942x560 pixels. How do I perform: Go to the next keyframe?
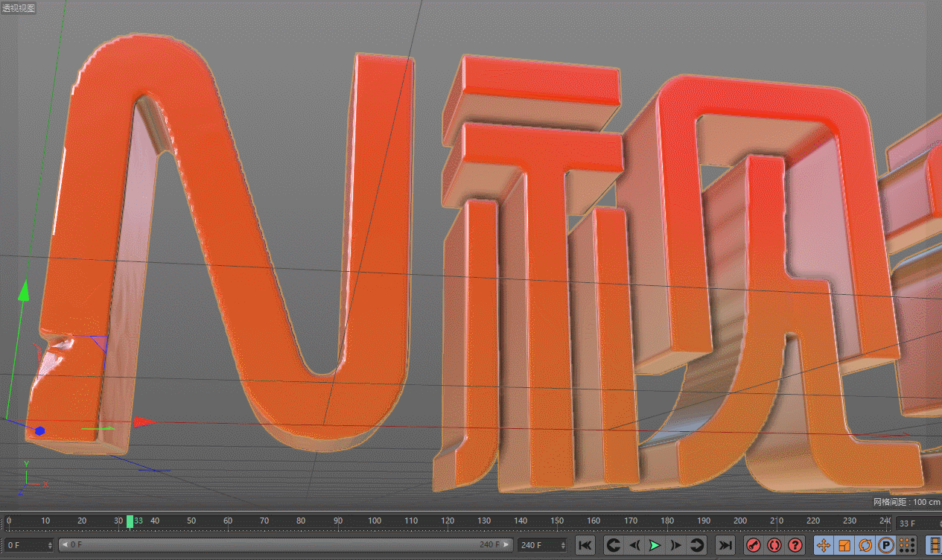(x=696, y=545)
